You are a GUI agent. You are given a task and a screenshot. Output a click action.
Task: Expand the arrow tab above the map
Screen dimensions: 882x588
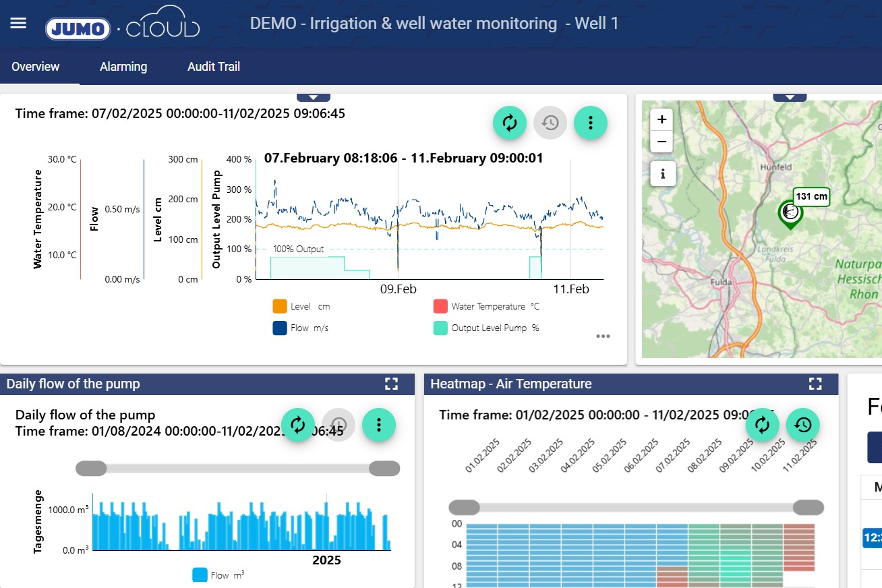point(790,98)
